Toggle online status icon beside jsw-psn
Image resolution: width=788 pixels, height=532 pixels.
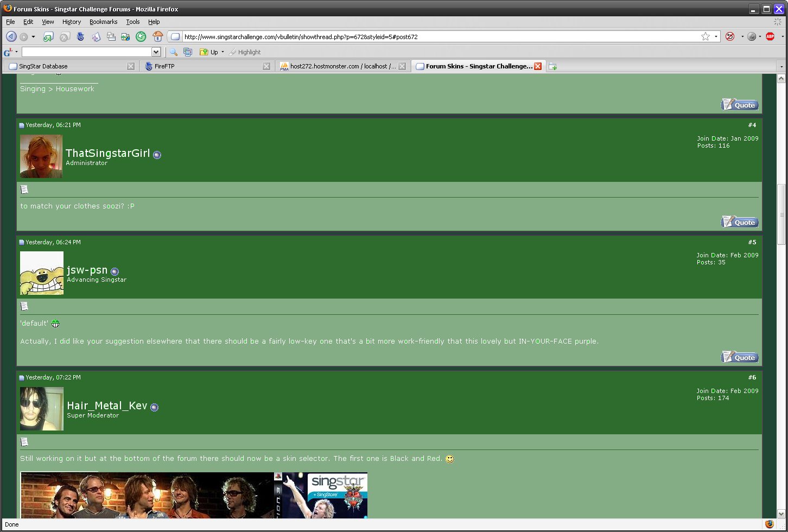tap(115, 271)
